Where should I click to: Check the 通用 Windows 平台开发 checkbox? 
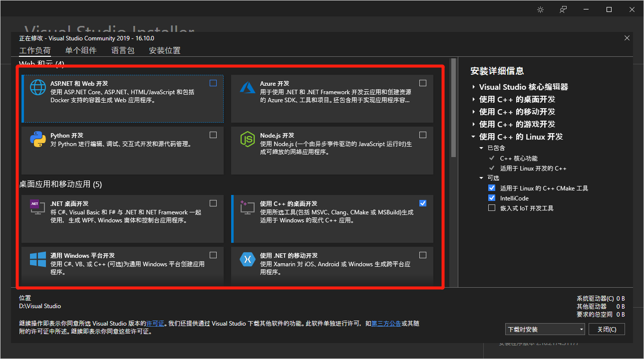point(213,255)
